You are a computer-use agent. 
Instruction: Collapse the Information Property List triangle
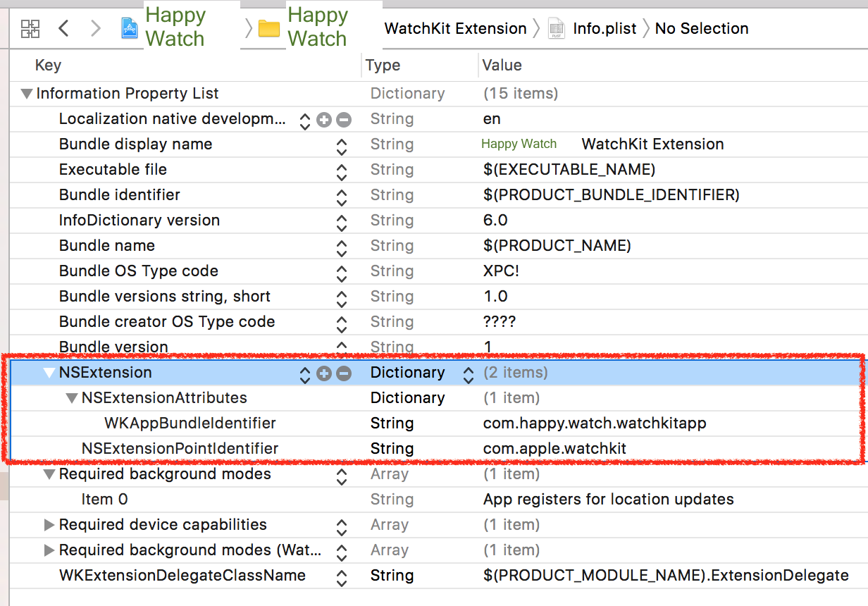(27, 94)
